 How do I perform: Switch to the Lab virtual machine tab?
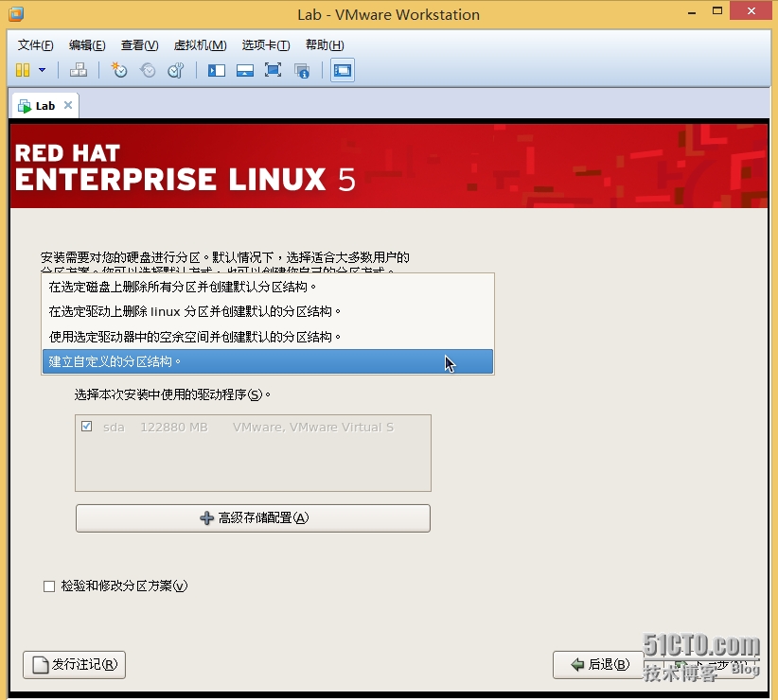(45, 106)
